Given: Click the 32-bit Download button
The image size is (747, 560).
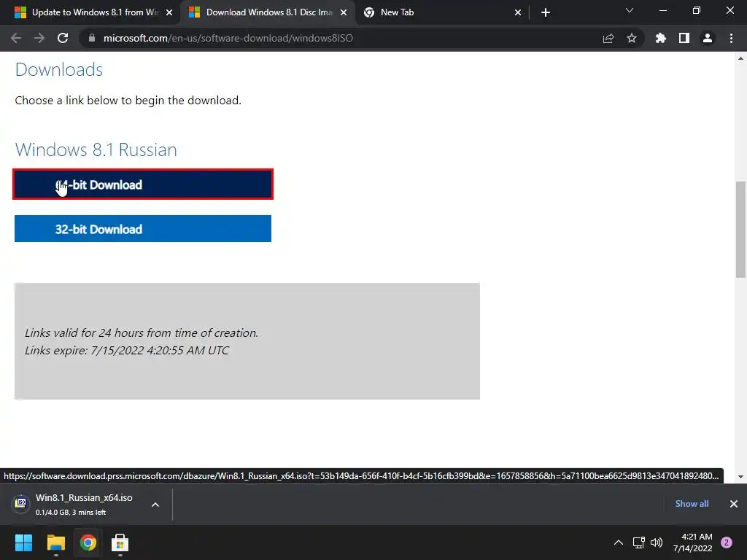Looking at the screenshot, I should point(143,228).
